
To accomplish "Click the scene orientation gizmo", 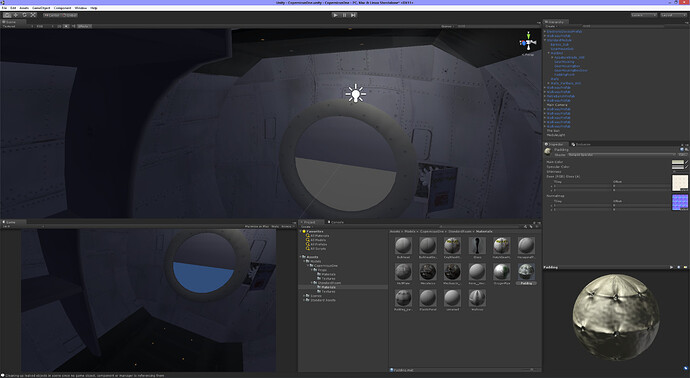I will pyautogui.click(x=528, y=43).
